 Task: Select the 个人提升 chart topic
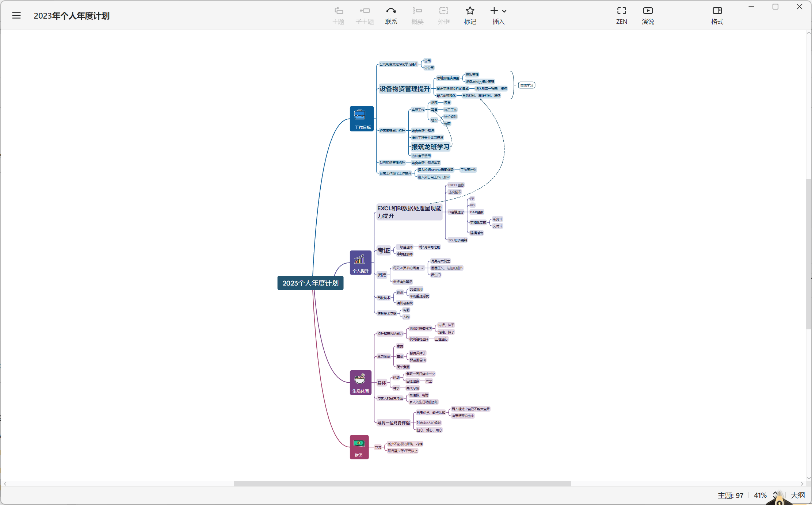[x=361, y=262]
